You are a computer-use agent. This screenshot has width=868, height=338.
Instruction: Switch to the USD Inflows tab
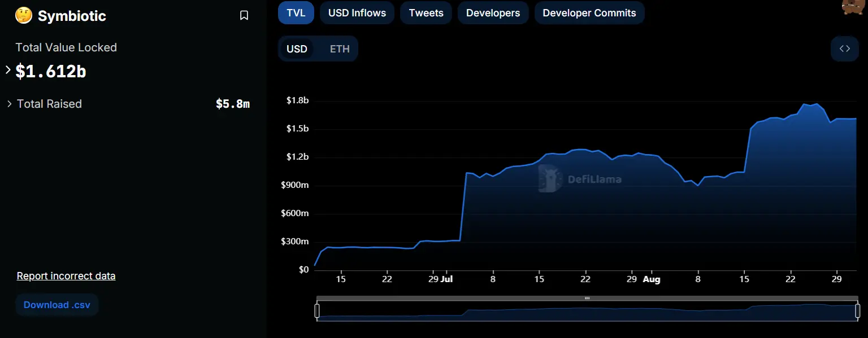click(x=357, y=12)
